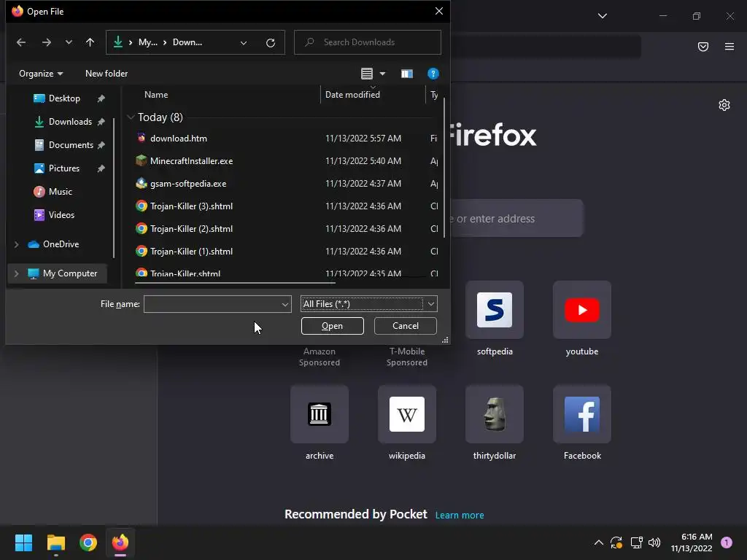
Task: Click Firefox address search box
Action: [517, 219]
